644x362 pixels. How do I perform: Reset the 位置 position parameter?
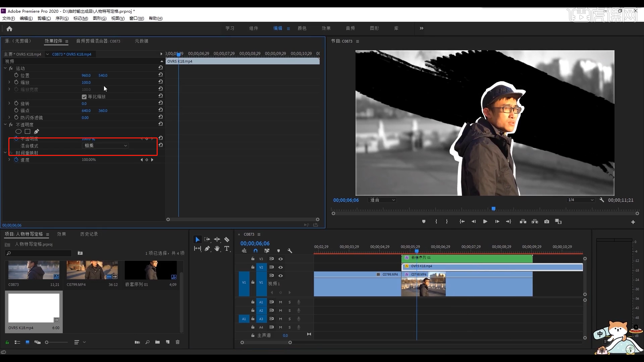click(161, 75)
